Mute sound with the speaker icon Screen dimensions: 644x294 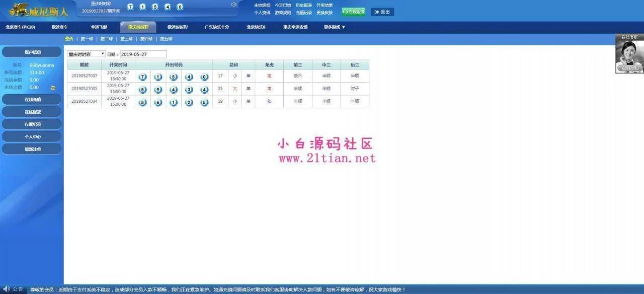(x=233, y=5)
